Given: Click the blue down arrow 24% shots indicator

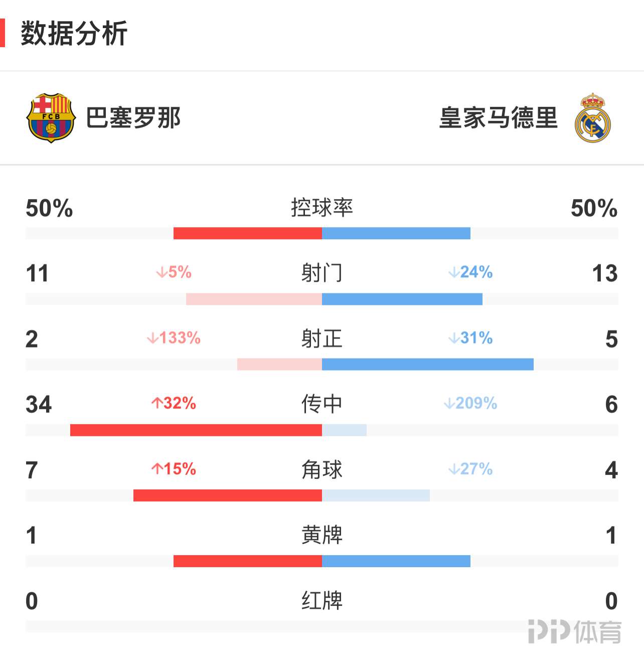Looking at the screenshot, I should point(470,272).
